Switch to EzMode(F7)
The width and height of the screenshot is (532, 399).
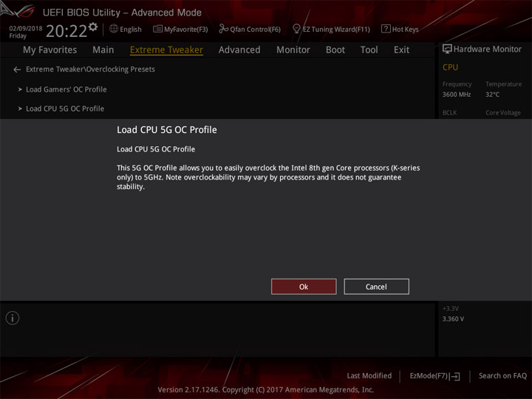pos(429,375)
